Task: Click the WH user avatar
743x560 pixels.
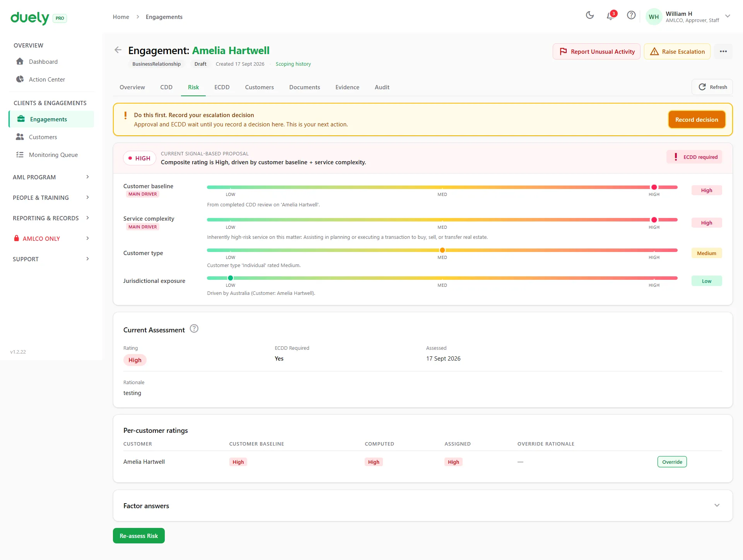Action: (654, 17)
